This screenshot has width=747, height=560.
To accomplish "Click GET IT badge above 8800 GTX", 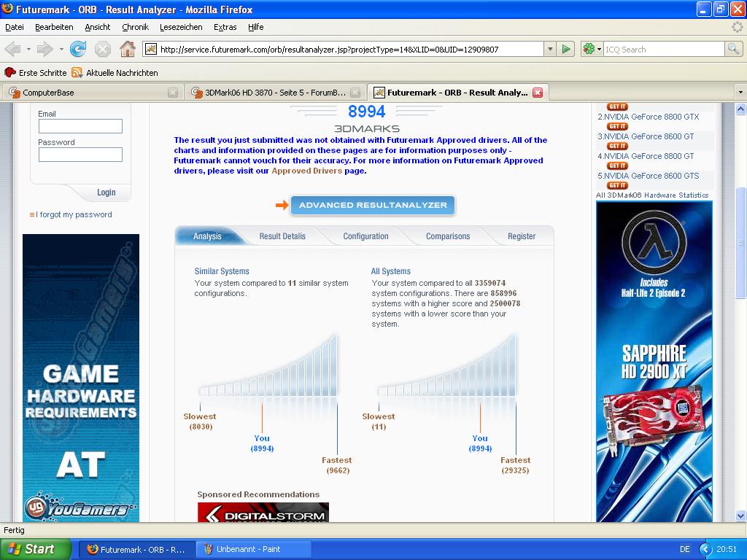I will click(x=617, y=106).
